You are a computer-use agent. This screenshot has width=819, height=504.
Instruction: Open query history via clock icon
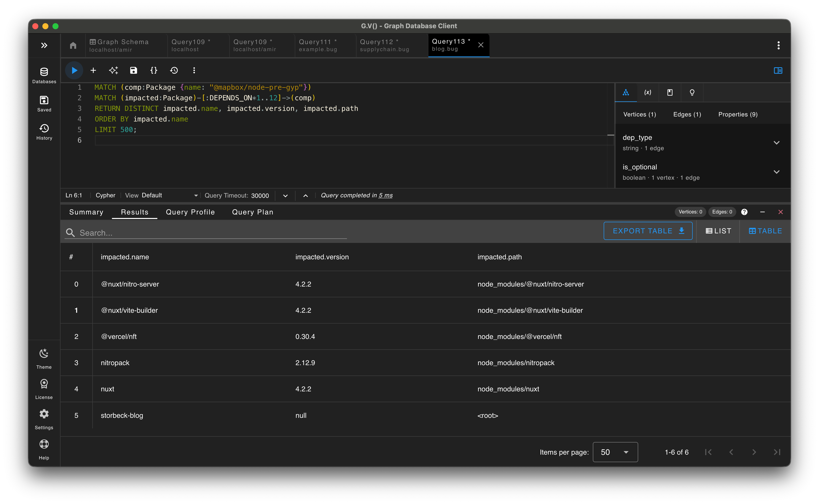[174, 70]
